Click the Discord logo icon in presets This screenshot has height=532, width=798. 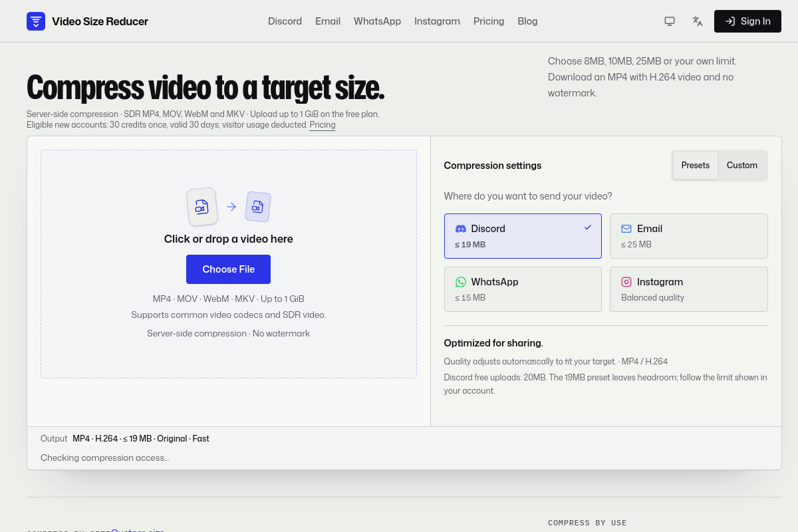point(460,229)
